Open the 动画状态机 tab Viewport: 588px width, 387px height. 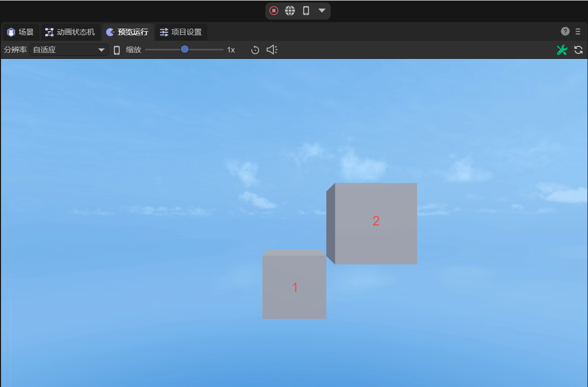pyautogui.click(x=70, y=32)
